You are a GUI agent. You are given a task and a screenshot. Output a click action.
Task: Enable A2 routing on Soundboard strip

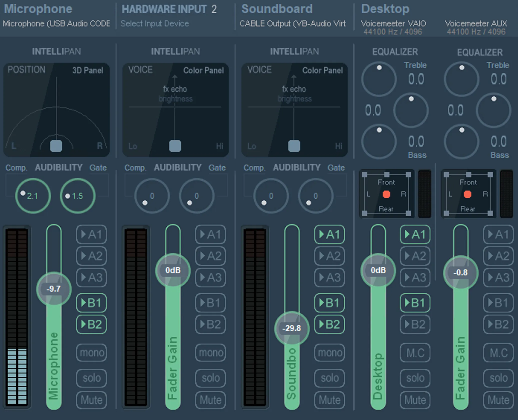(x=330, y=256)
